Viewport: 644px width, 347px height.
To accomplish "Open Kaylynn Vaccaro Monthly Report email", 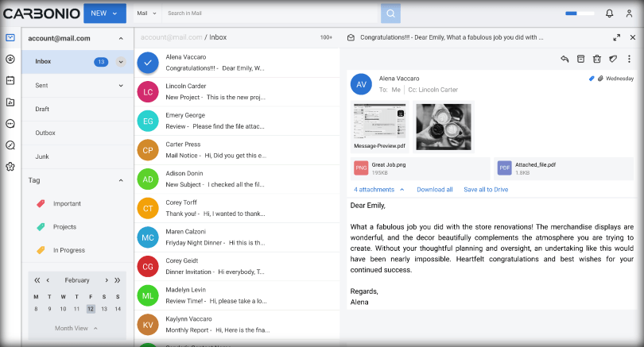I will click(238, 325).
